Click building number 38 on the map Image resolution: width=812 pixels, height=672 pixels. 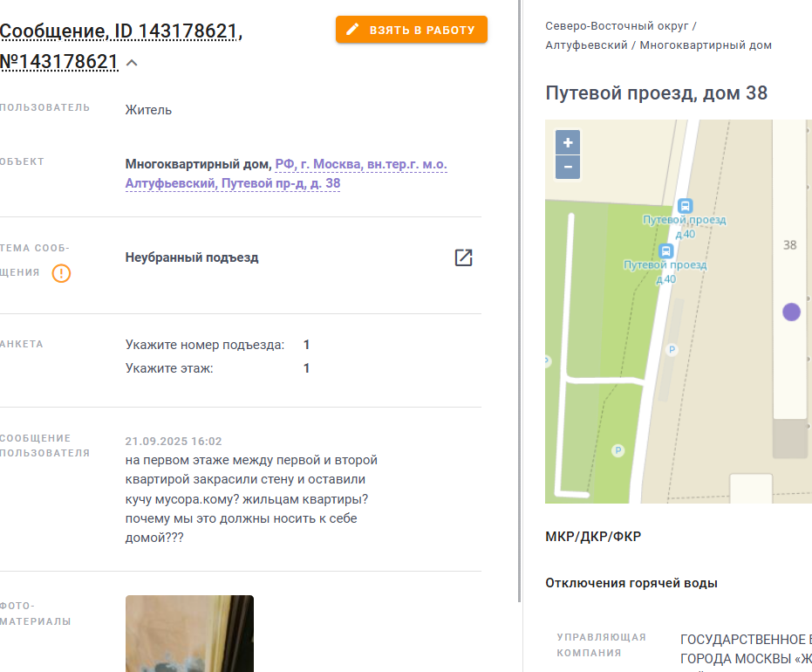[x=789, y=245]
